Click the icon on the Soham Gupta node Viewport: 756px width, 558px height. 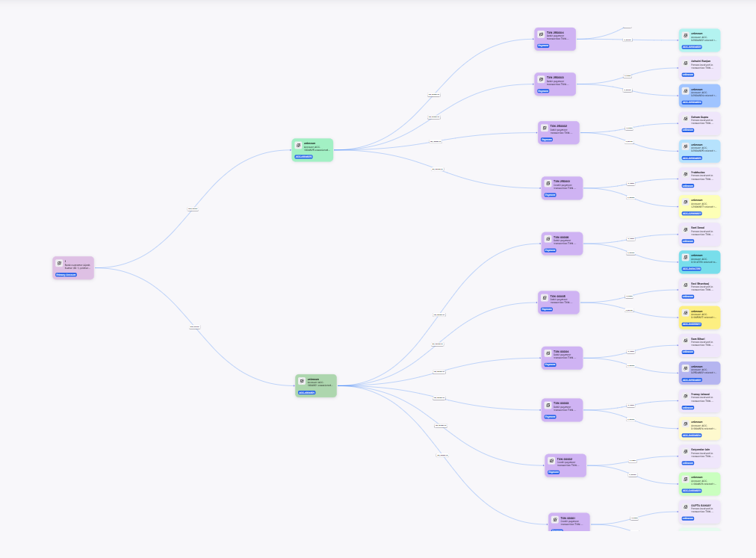(684, 118)
